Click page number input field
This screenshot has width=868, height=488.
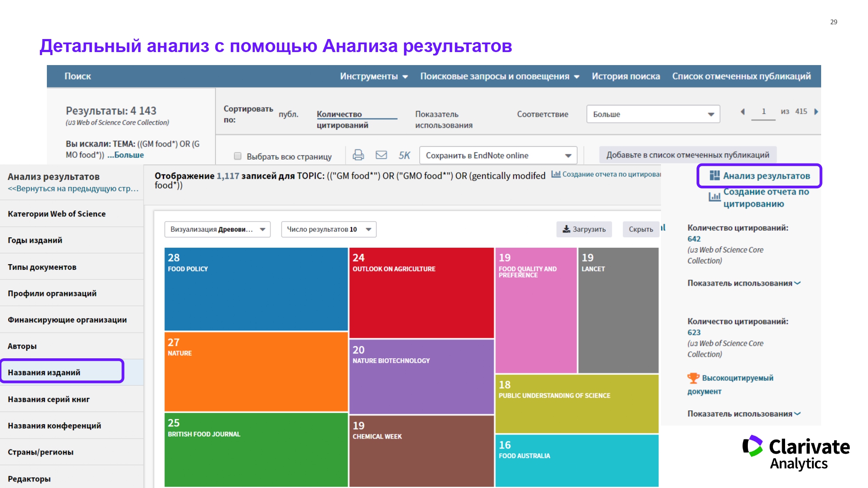click(763, 112)
